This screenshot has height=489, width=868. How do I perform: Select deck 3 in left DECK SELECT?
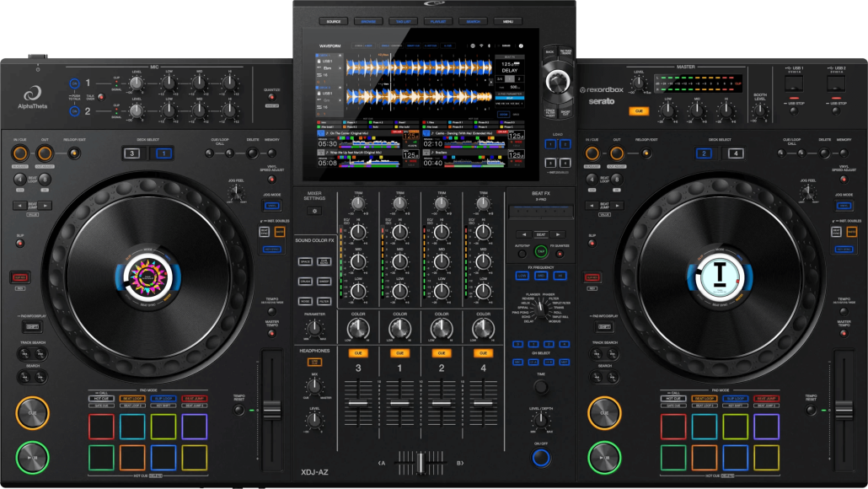pyautogui.click(x=131, y=153)
